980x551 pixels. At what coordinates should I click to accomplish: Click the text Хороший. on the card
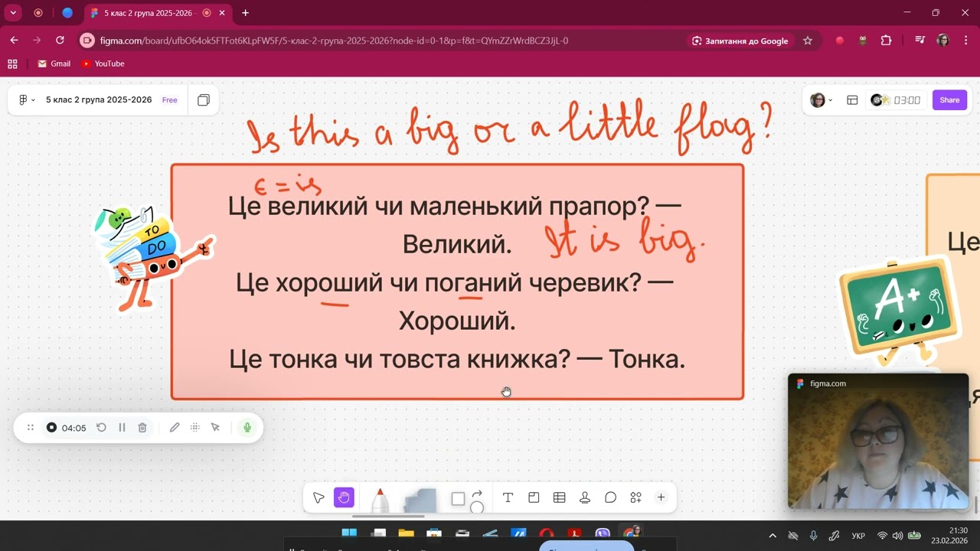coord(457,321)
